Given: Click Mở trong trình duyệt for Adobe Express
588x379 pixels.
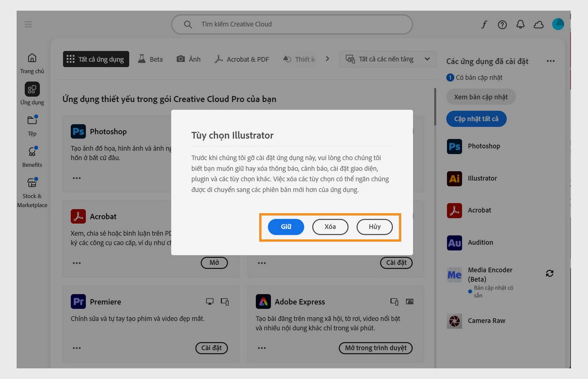Looking at the screenshot, I should pyautogui.click(x=376, y=348).
